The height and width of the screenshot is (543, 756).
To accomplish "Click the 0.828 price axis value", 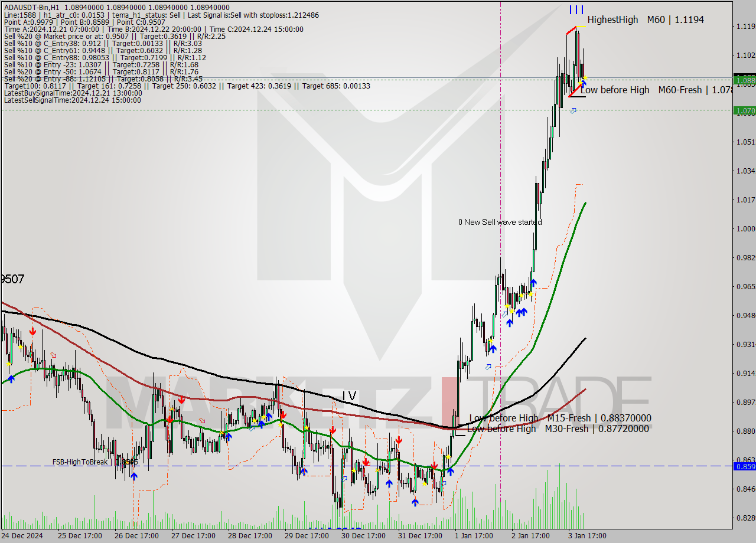I will coord(745,518).
